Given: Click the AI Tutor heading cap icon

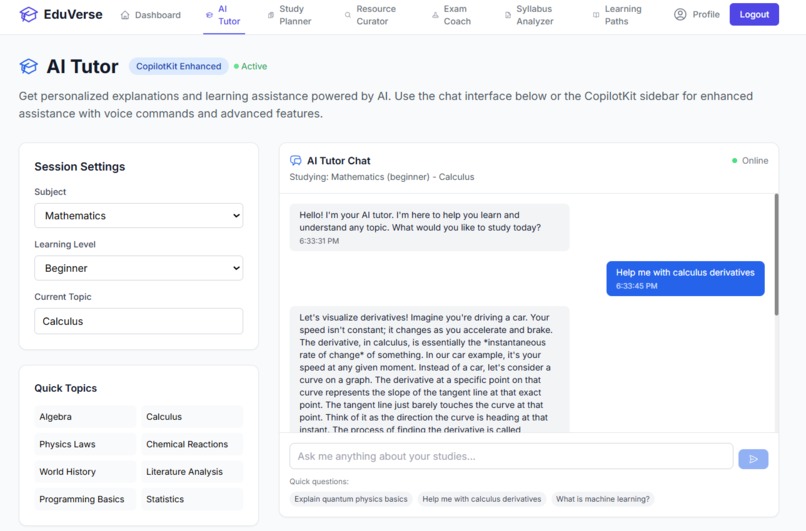Looking at the screenshot, I should click(x=29, y=66).
